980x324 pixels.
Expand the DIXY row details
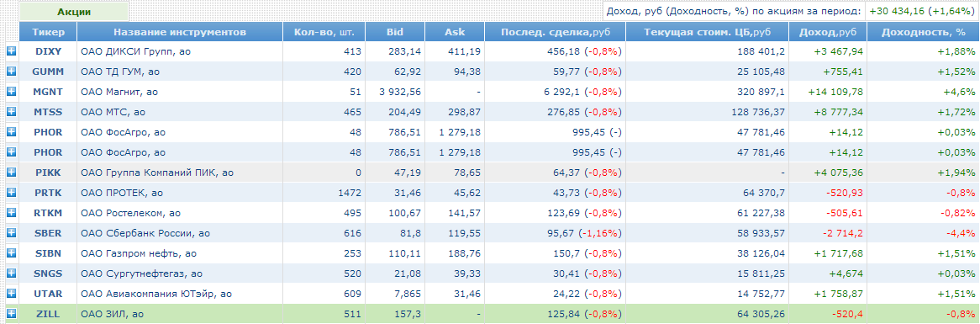click(11, 51)
